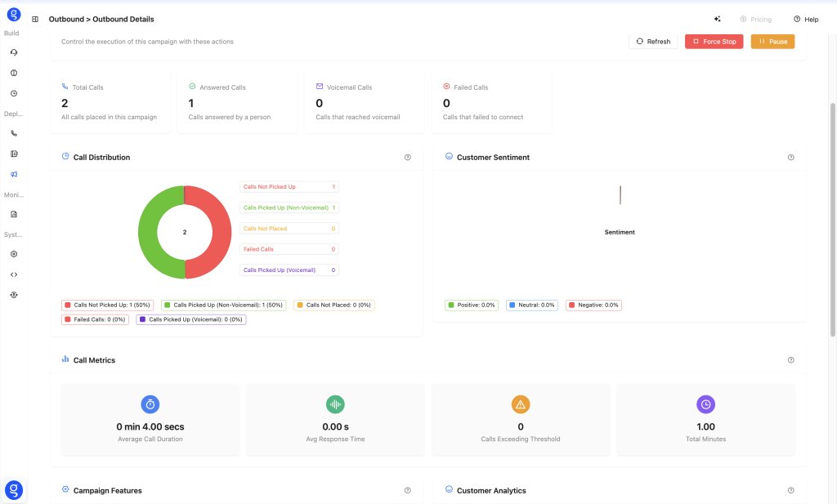Toggle Positive sentiment legend item
The image size is (837, 504).
point(472,305)
